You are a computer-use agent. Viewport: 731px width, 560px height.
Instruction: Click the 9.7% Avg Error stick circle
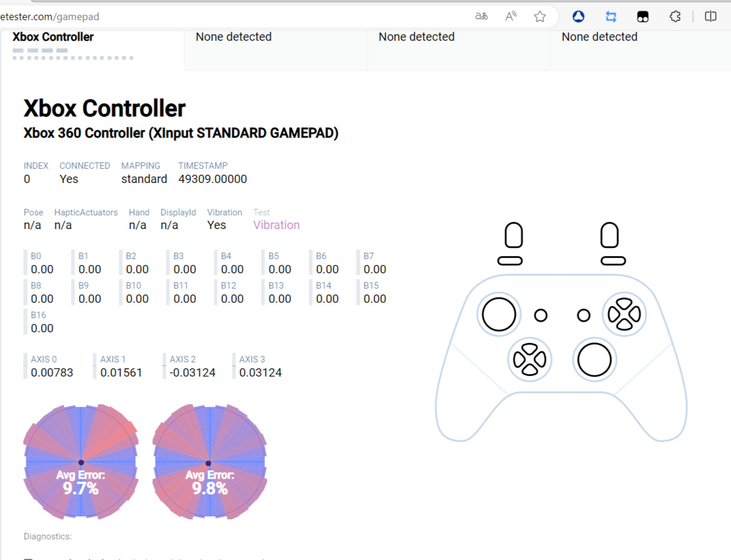coord(81,462)
